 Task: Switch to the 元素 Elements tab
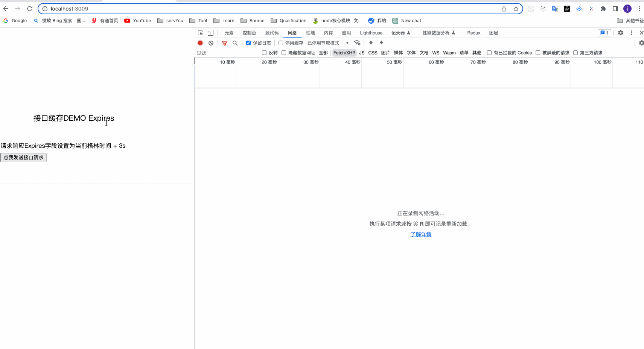[229, 33]
